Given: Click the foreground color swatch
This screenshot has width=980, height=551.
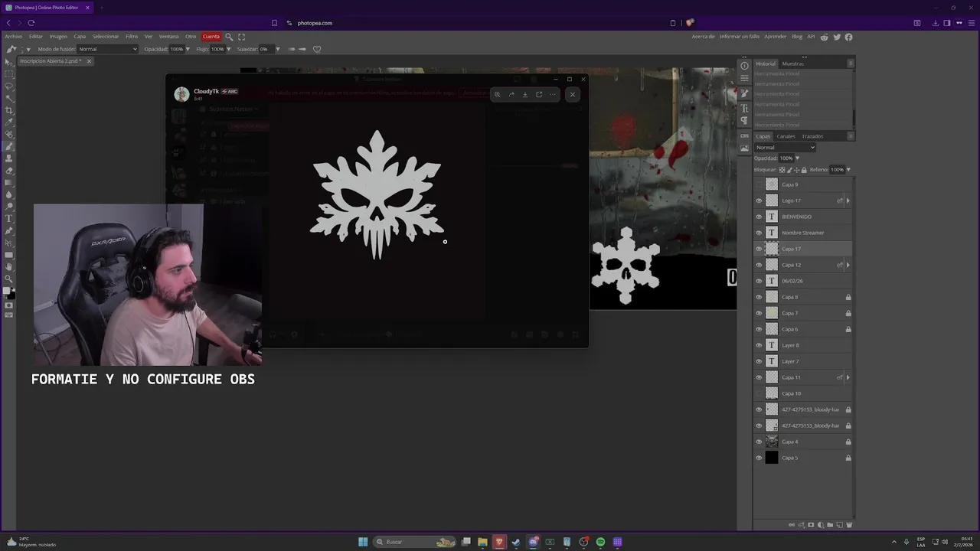Looking at the screenshot, I should [7, 291].
